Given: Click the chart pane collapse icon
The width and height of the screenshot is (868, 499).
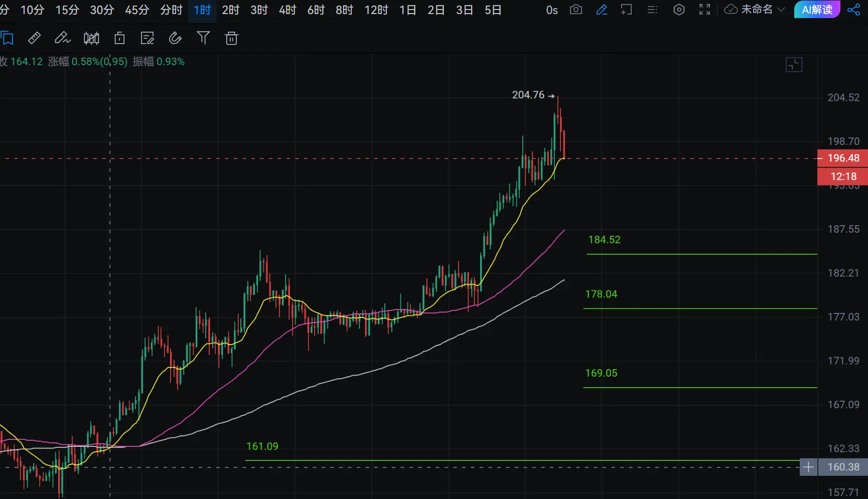Looking at the screenshot, I should tap(794, 65).
